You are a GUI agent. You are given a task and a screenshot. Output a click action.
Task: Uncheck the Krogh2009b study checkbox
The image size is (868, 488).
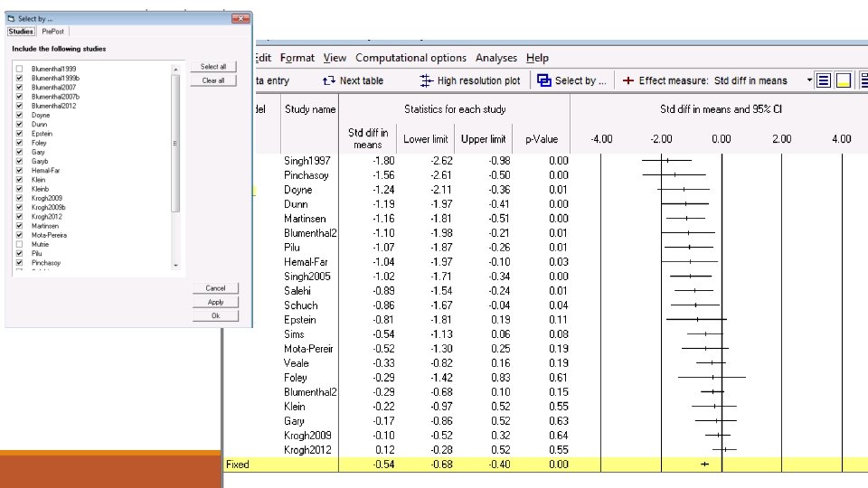pyautogui.click(x=19, y=208)
